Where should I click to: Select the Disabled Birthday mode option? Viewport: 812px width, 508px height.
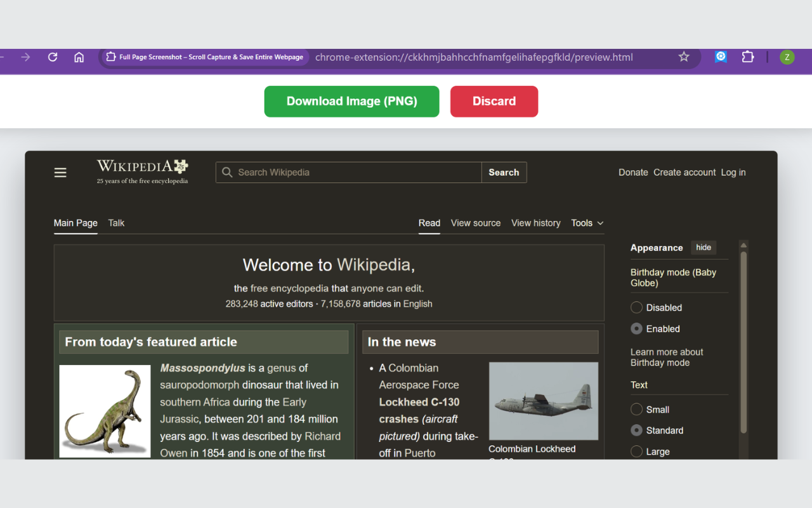pos(636,307)
